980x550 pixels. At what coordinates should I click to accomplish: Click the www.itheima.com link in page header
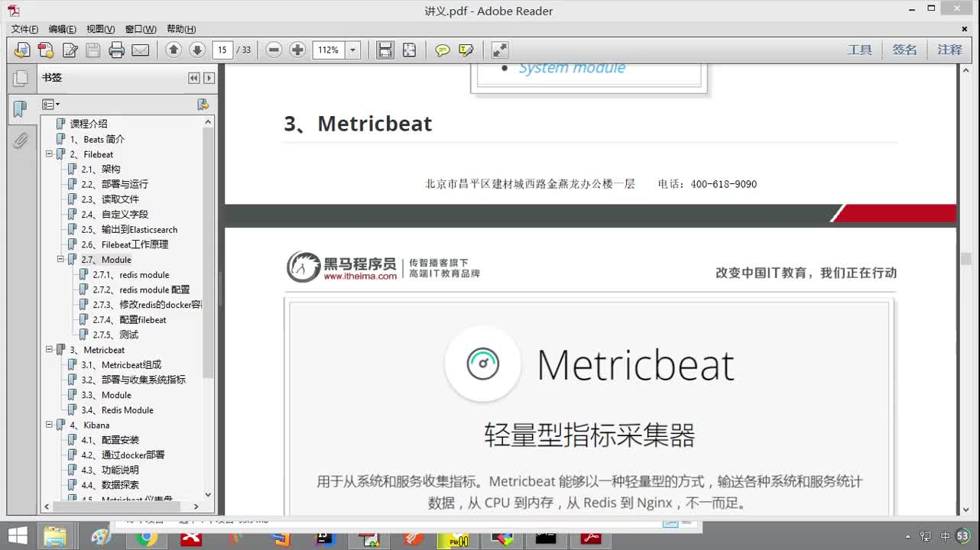tap(360, 276)
